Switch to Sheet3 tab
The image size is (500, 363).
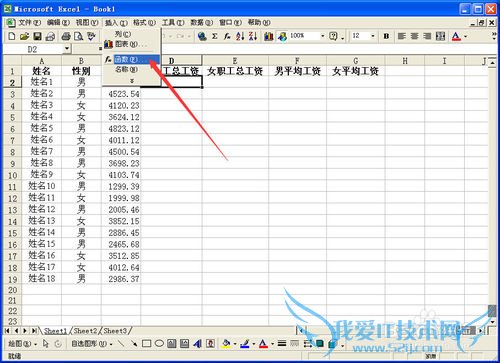tap(115, 331)
